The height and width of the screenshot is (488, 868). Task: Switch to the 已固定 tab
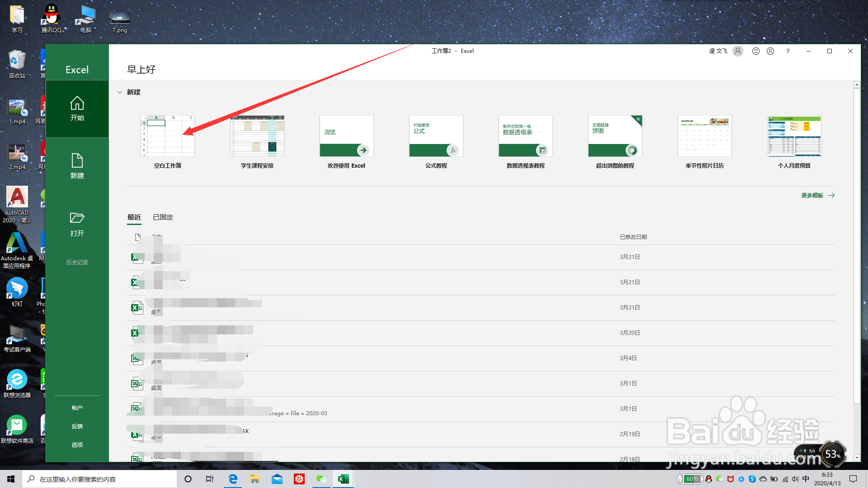tap(163, 217)
